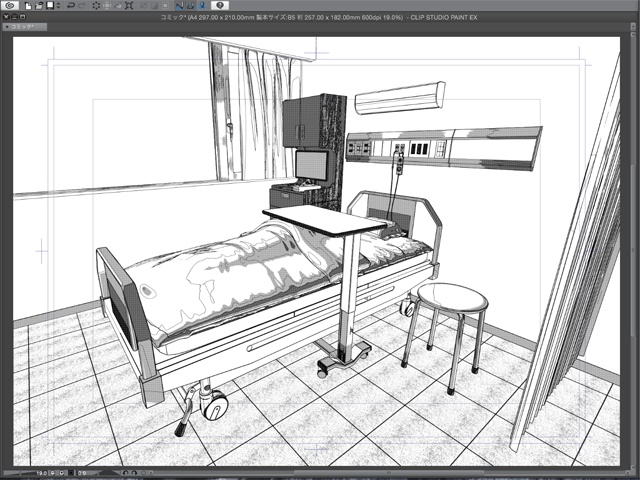Toggle Snap to Special Ruler

tap(191, 6)
